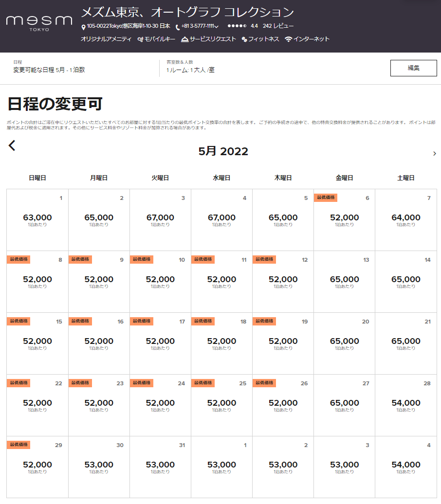Click the star rating dots
Screen dimensions: 441x504
click(237, 26)
